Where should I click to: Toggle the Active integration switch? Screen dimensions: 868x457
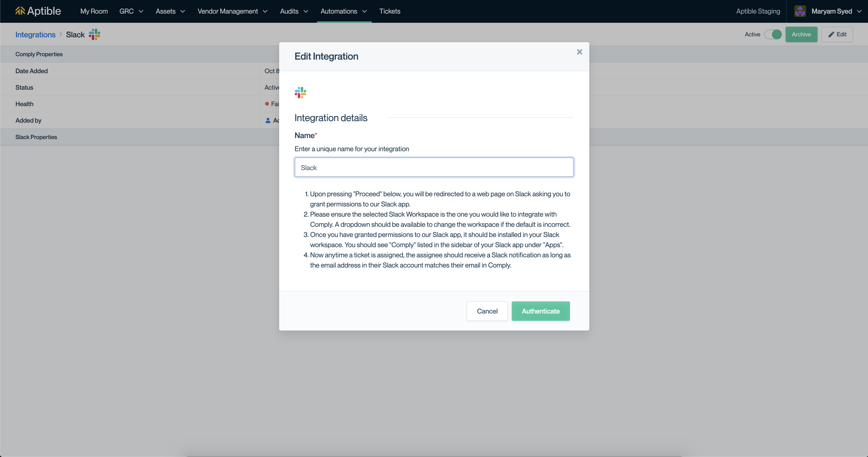[773, 34]
